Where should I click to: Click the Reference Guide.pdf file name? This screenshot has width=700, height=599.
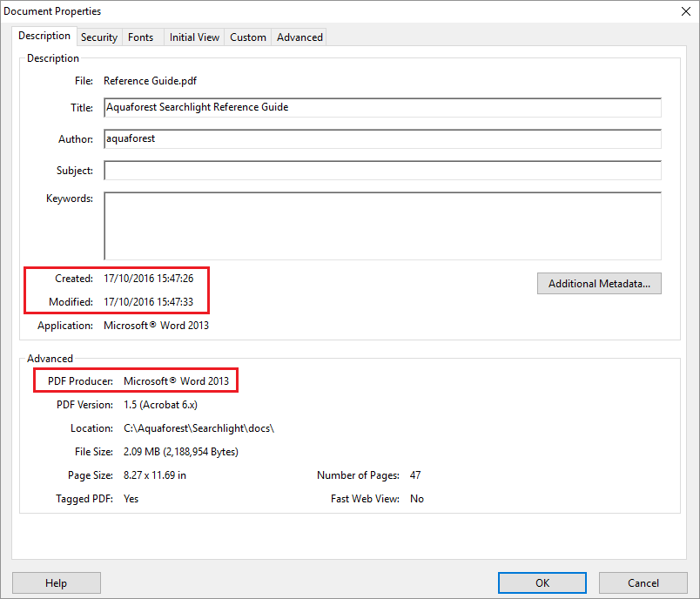pyautogui.click(x=151, y=81)
